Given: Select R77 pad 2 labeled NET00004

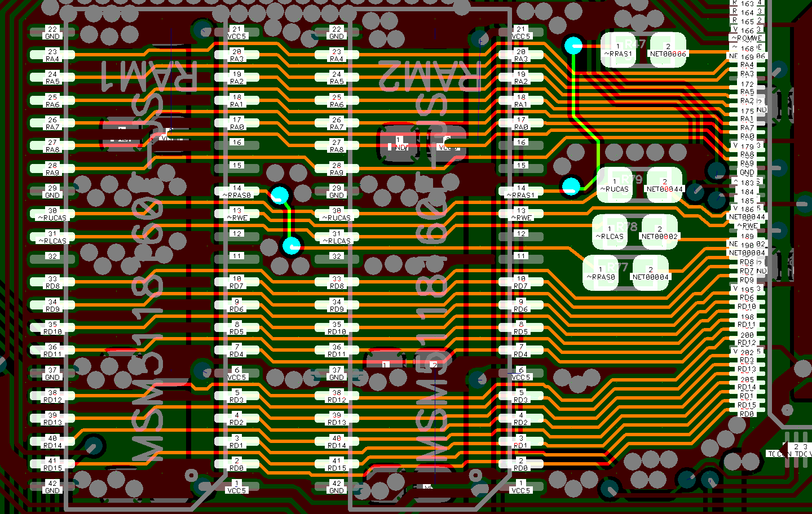Looking at the screenshot, I should [650, 273].
